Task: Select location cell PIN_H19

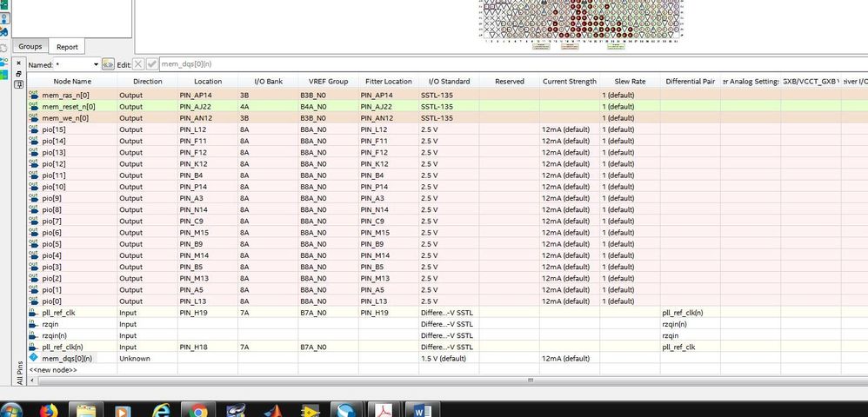Action: (x=208, y=313)
